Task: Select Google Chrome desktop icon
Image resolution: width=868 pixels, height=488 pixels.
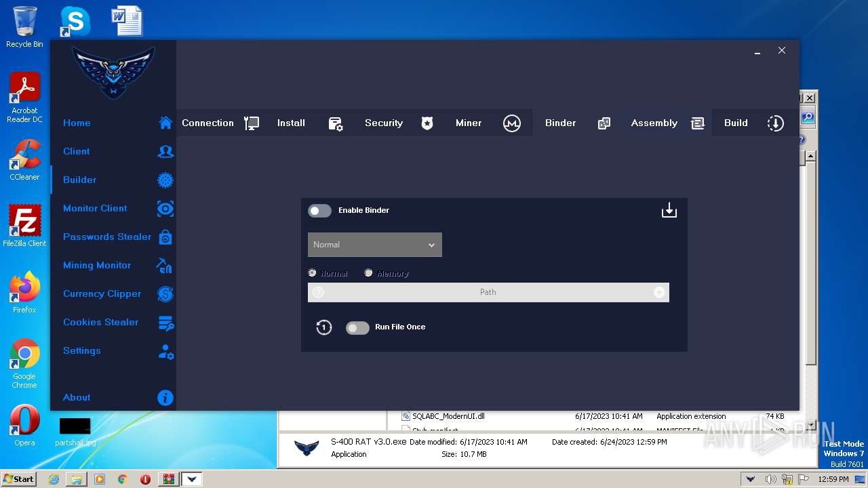Action: coord(24,363)
